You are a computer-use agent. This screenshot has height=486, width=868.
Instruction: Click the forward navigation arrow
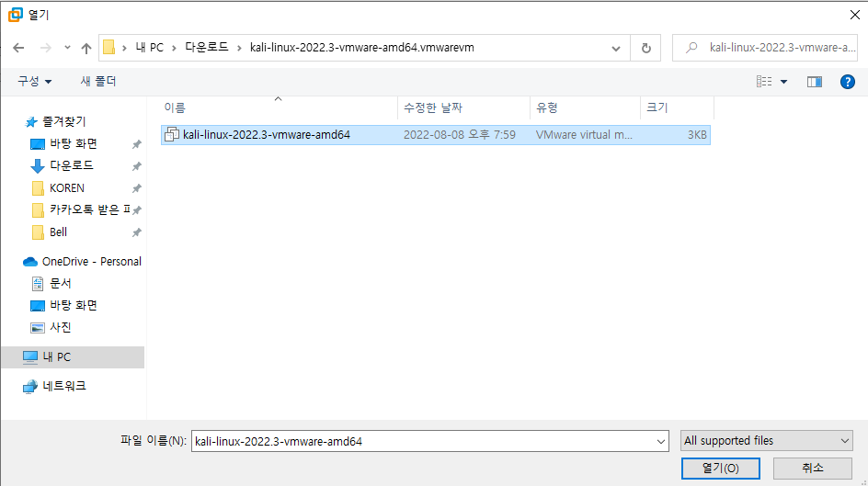point(45,48)
